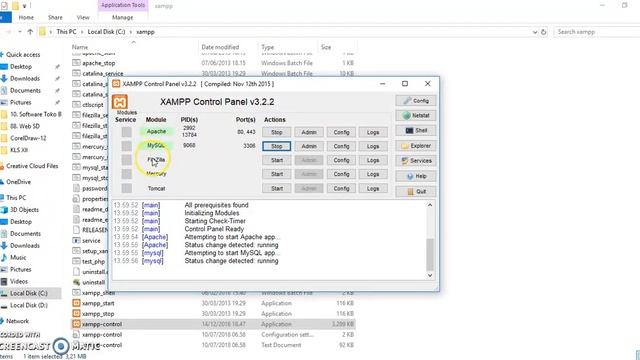
Task: Sort files by Date modified column
Action: pyautogui.click(x=220, y=47)
